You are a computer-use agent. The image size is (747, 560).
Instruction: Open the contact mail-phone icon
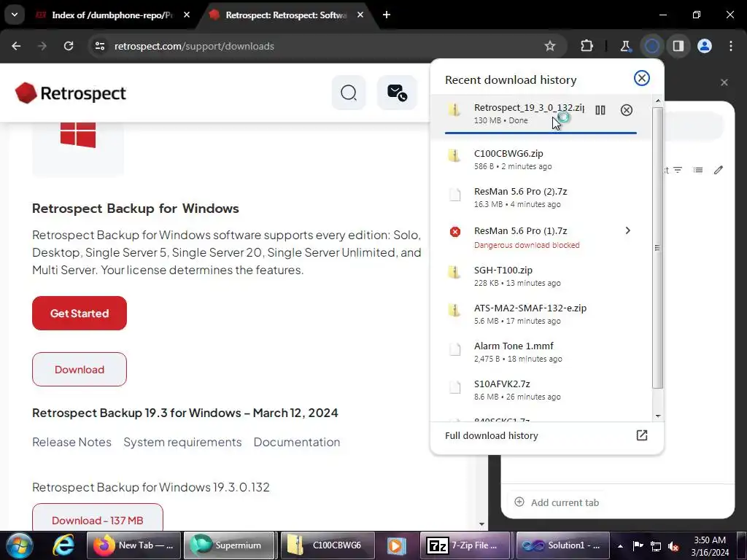point(397,93)
